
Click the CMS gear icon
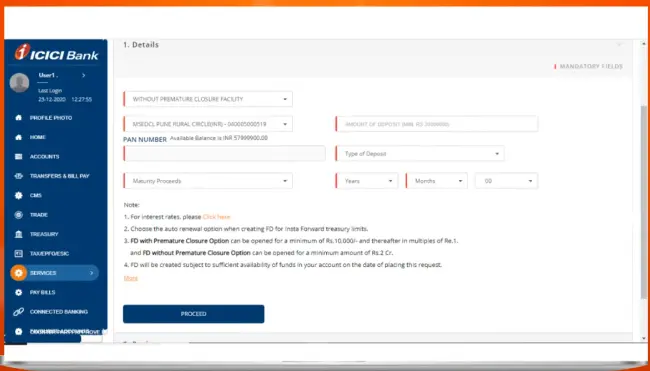tap(18, 195)
